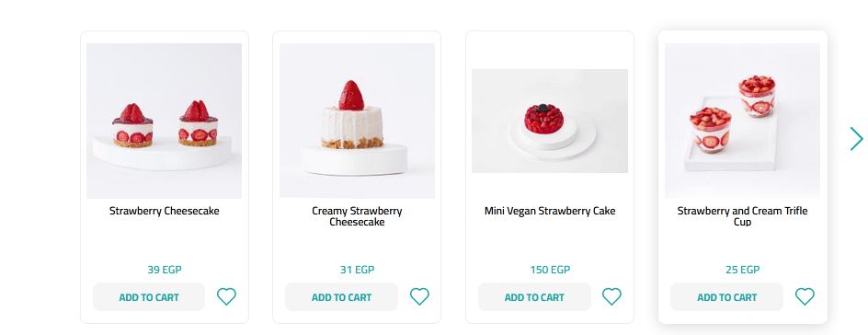This screenshot has height=335, width=868.
Task: Add Creamy Strawberry Cheesecake to cart
Action: (341, 297)
